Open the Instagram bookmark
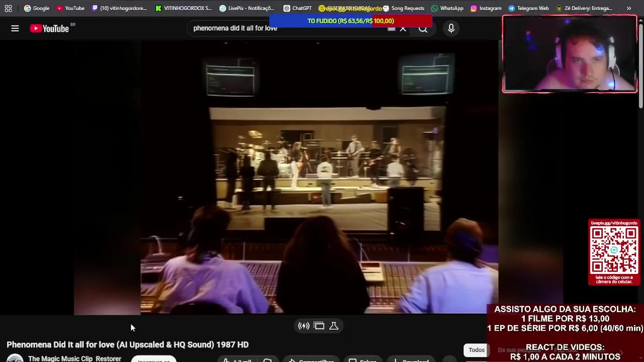The height and width of the screenshot is (362, 644). 486,8
